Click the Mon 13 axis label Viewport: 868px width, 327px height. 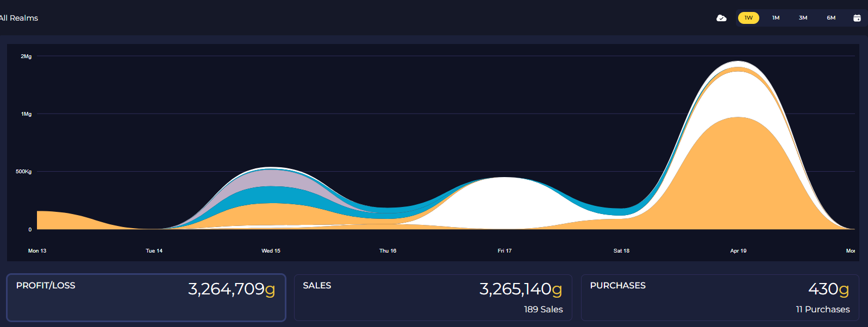[38, 251]
